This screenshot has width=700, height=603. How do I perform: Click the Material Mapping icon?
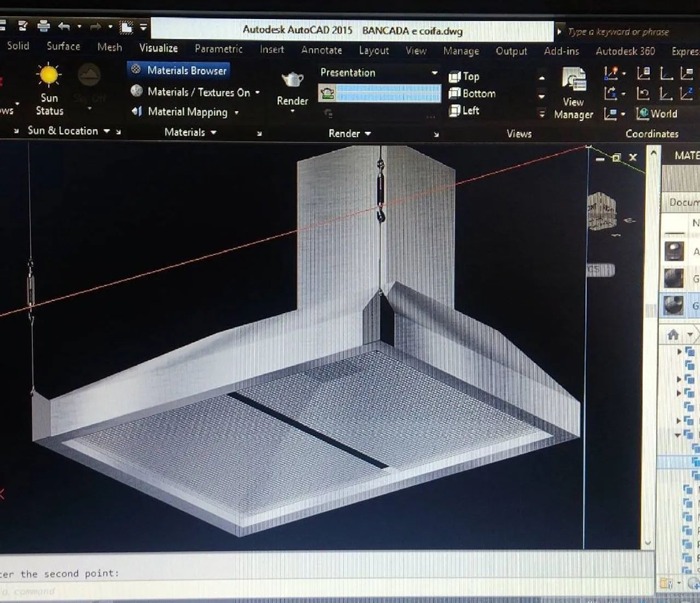pyautogui.click(x=137, y=112)
